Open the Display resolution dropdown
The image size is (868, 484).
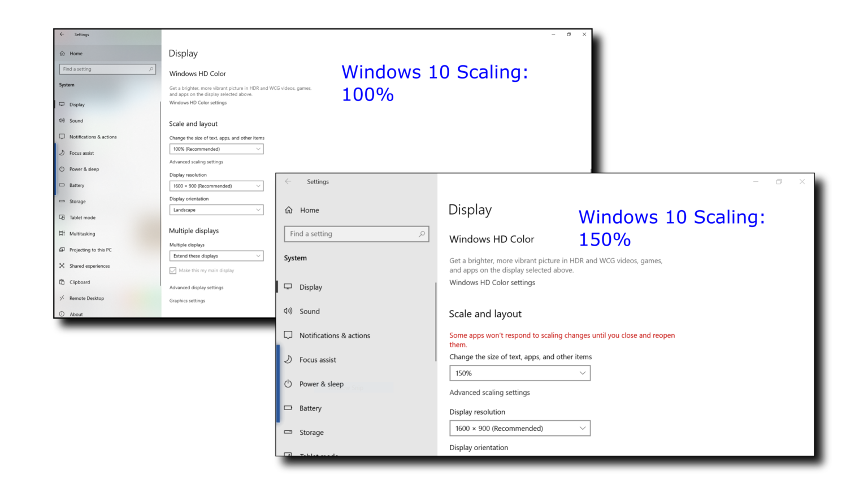pyautogui.click(x=519, y=428)
